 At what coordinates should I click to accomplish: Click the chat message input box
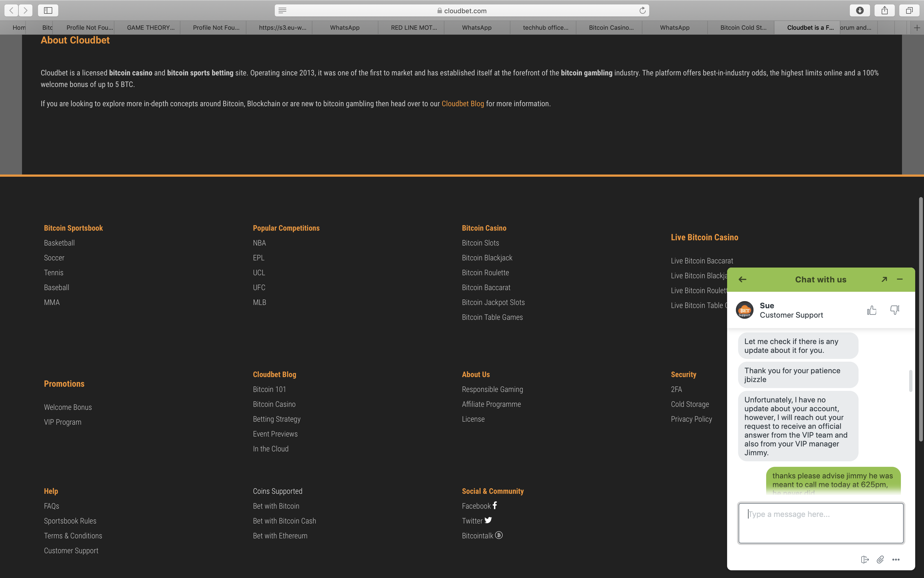tap(821, 523)
